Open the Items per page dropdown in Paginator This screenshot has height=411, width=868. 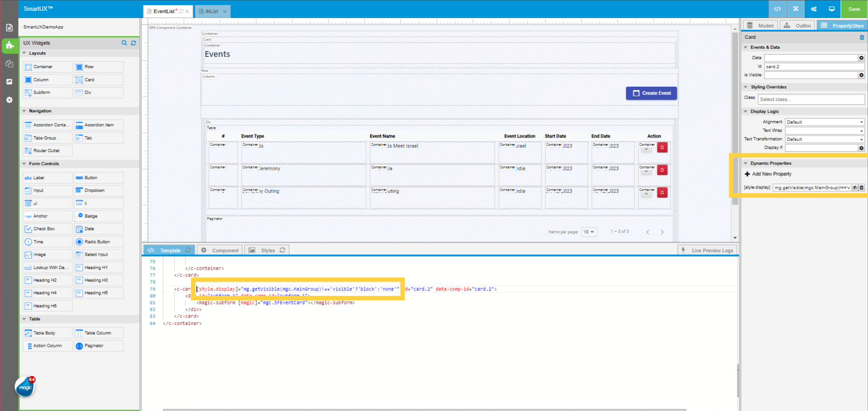click(589, 232)
